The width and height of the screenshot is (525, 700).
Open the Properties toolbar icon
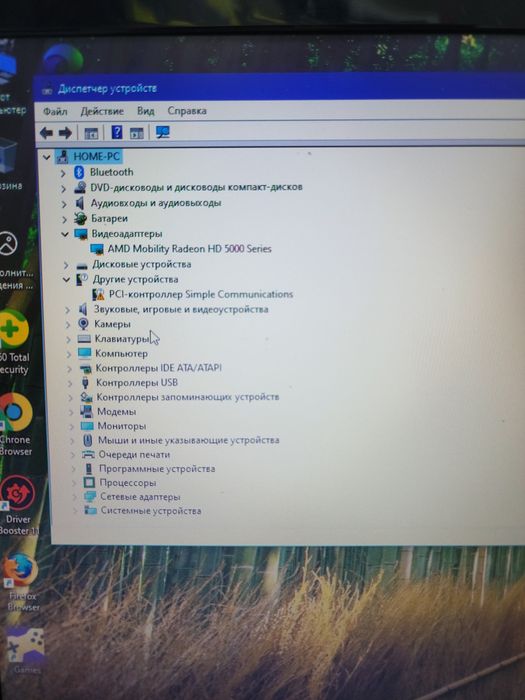[x=91, y=133]
